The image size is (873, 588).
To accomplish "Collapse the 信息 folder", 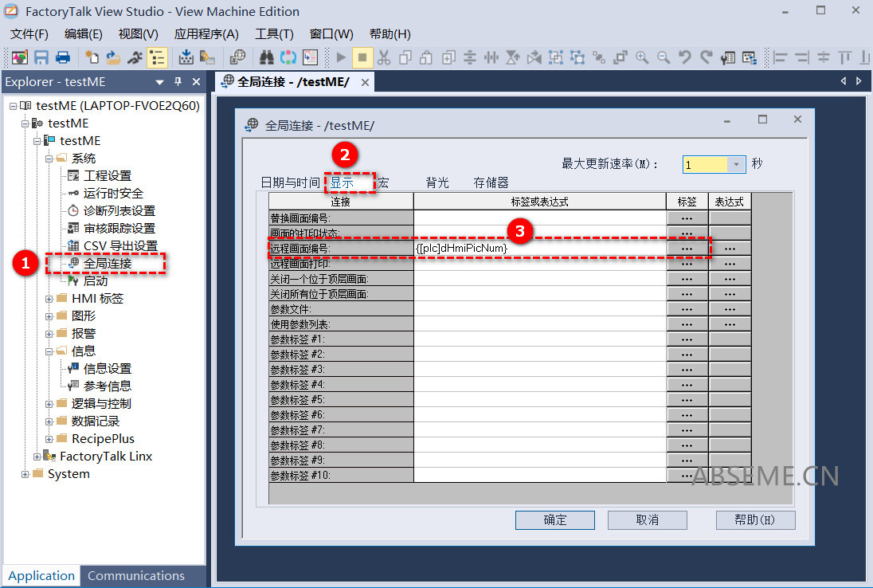I will click(49, 351).
